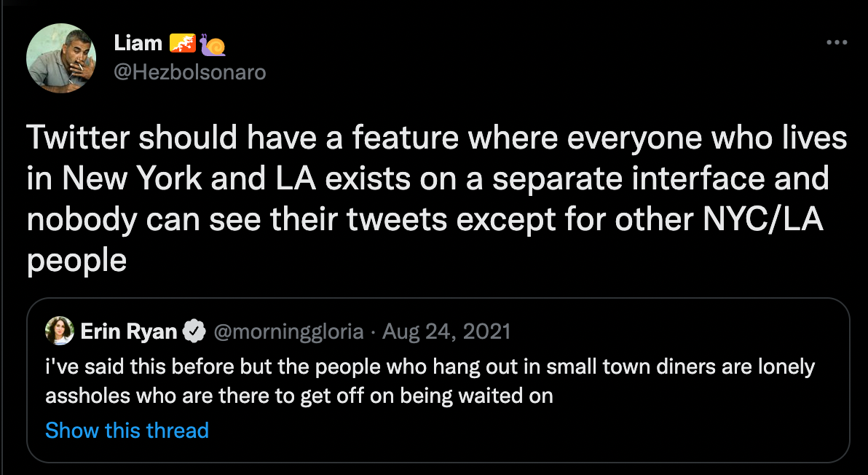Click the Aug 24, 2021 timestamp
Viewport: 868px width, 475px height.
(x=446, y=332)
